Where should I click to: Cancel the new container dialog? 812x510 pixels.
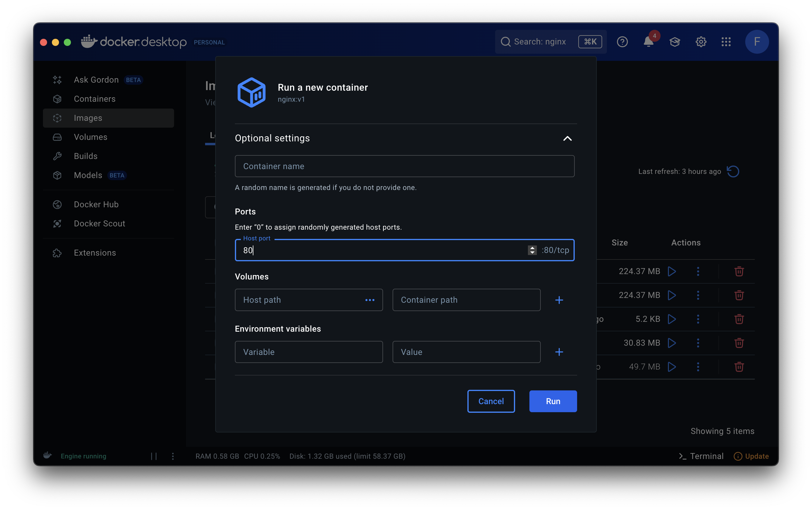coord(491,401)
